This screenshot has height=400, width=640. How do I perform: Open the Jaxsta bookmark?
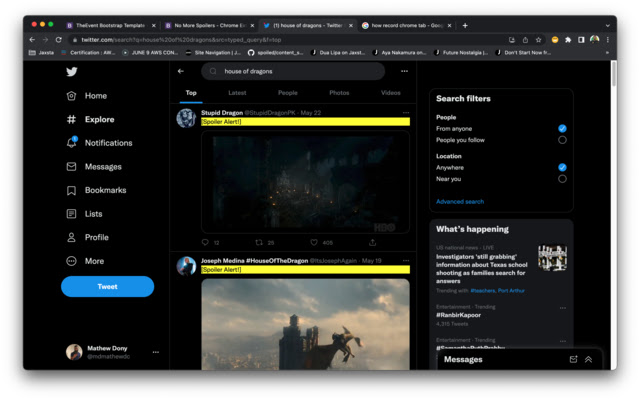pyautogui.click(x=41, y=53)
